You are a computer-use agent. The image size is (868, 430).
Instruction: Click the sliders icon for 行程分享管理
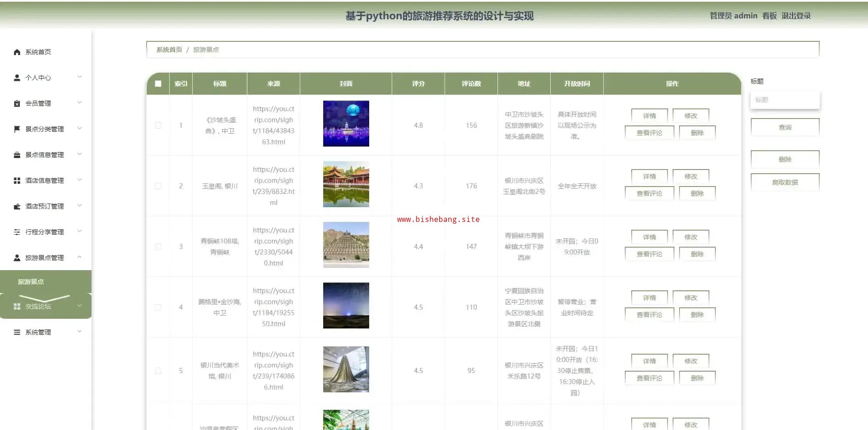pos(17,232)
